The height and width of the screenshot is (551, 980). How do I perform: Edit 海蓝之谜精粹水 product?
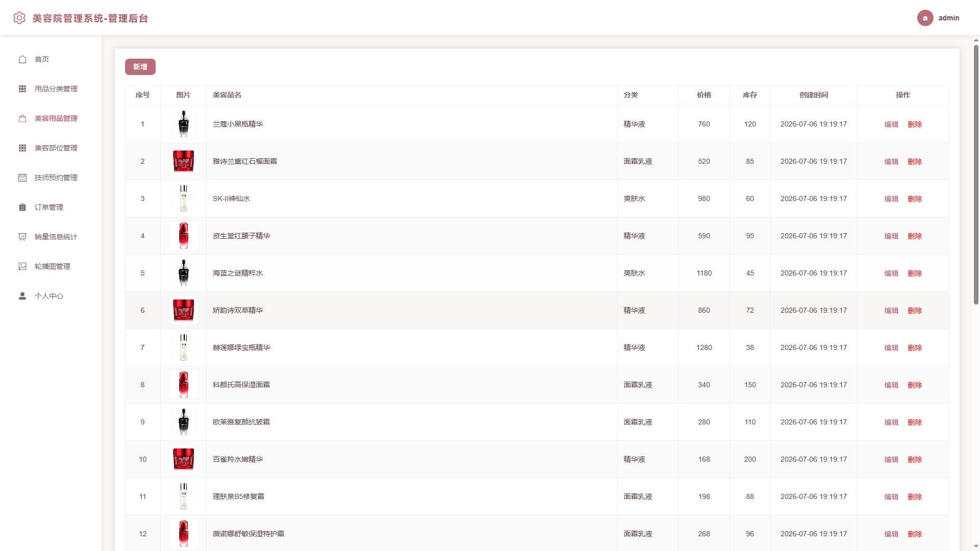(x=891, y=273)
